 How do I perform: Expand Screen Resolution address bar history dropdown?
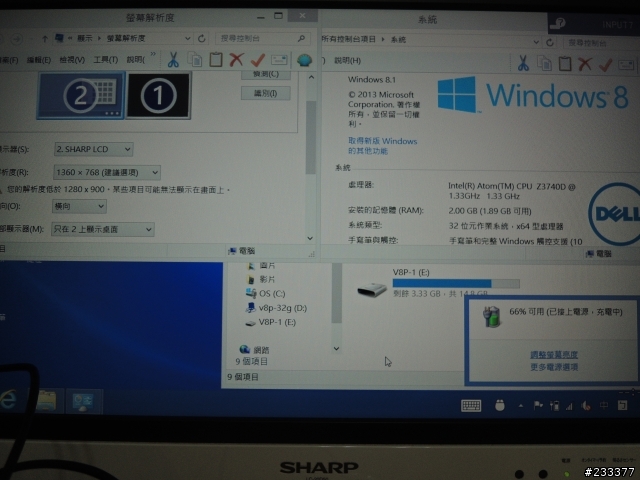(x=187, y=38)
